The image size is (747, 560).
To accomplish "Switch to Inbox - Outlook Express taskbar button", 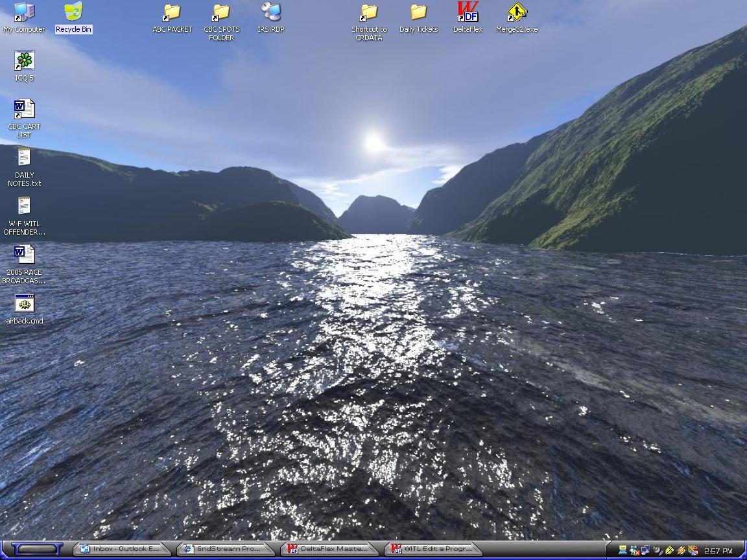I will coord(121,549).
